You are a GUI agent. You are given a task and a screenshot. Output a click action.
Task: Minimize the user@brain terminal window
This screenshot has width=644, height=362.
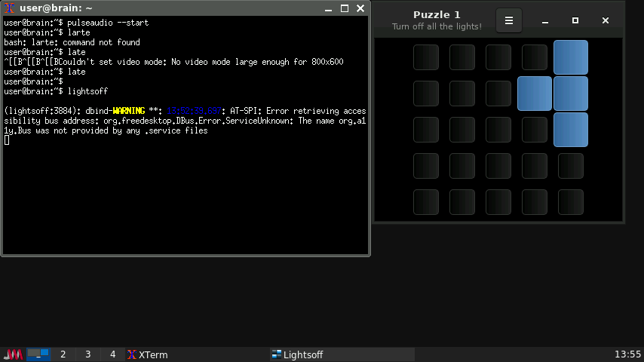(x=330, y=8)
